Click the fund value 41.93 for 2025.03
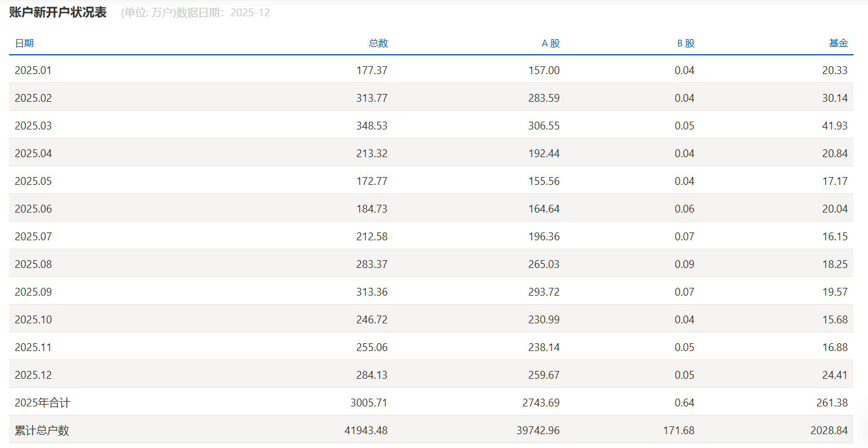This screenshot has width=868, height=448. (x=835, y=125)
